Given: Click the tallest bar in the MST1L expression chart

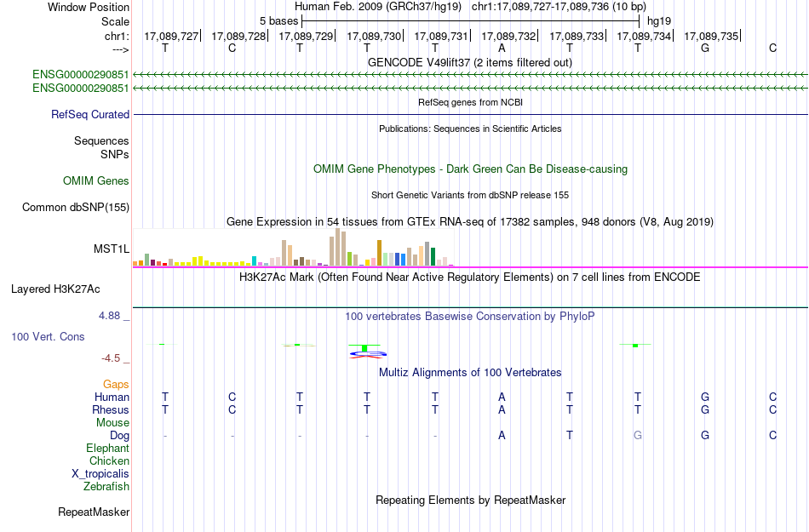Looking at the screenshot, I should click(x=337, y=247).
